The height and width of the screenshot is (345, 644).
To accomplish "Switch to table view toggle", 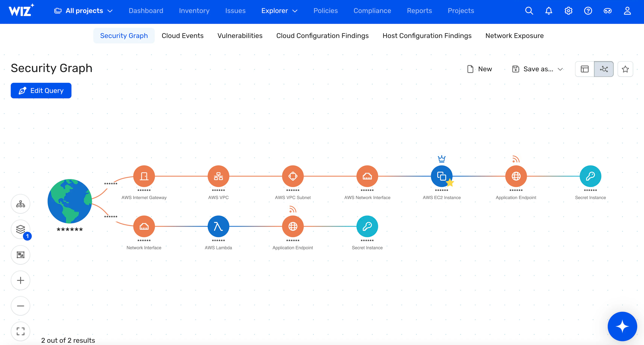I will pyautogui.click(x=585, y=69).
